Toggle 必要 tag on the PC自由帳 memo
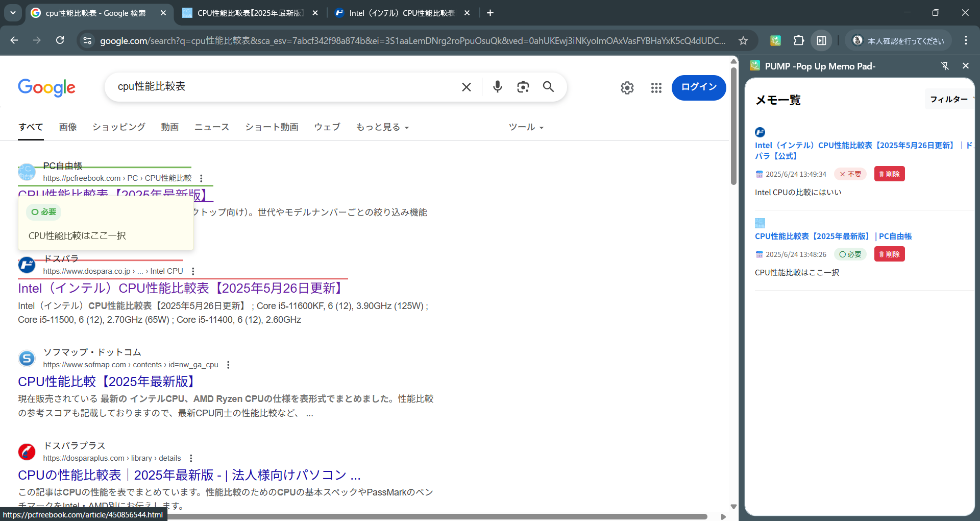980x521 pixels. [x=850, y=254]
